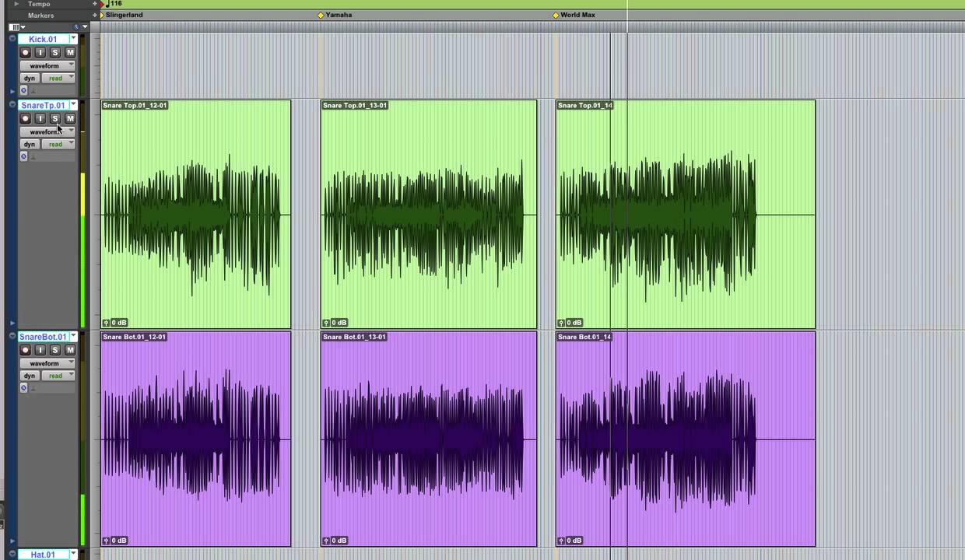Solo the SnareBot.01 track

(x=54, y=350)
